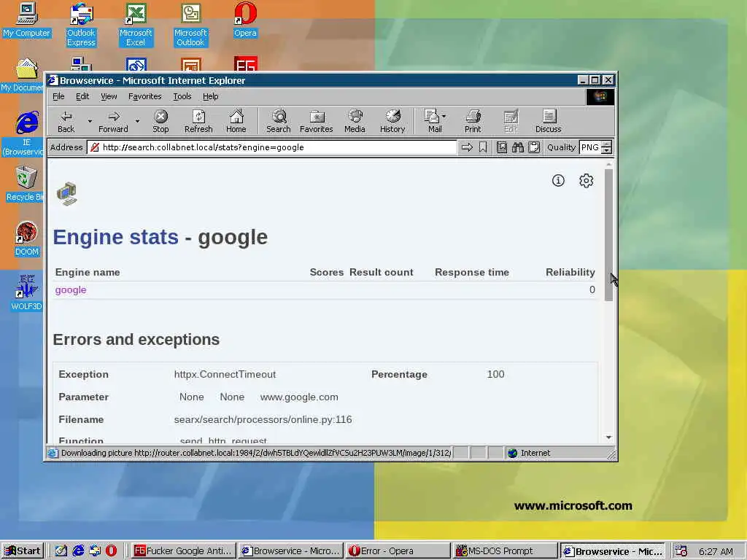Print the page via Print icon
This screenshot has height=560, width=747.
coord(473,122)
